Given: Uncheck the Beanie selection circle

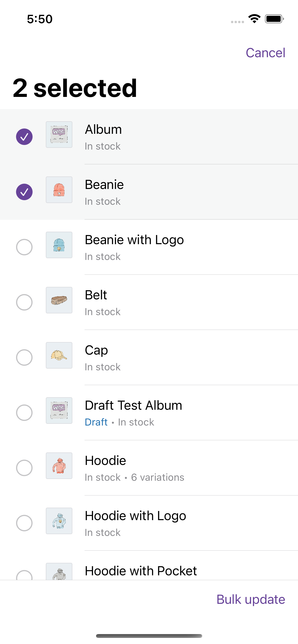Looking at the screenshot, I should click(24, 192).
